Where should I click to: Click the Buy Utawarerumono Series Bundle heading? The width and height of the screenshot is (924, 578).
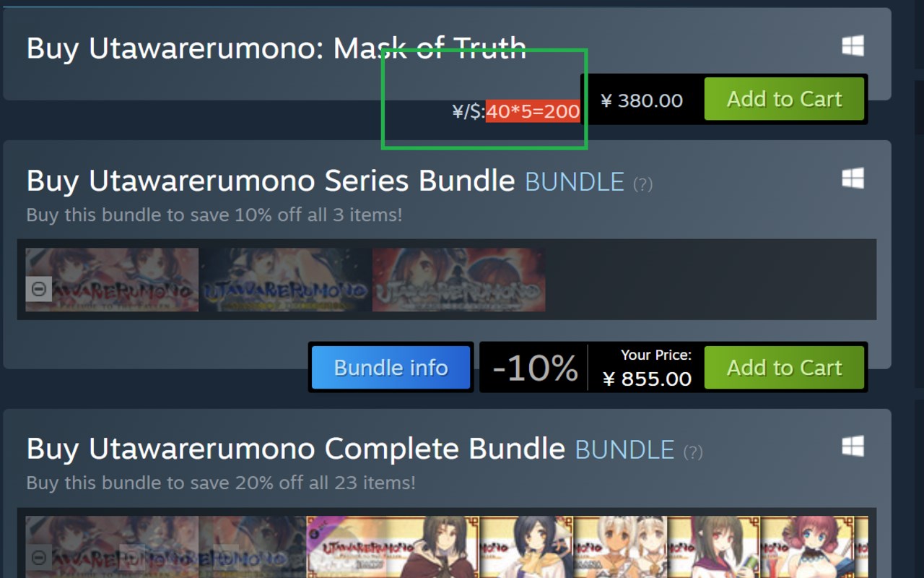pyautogui.click(x=270, y=181)
